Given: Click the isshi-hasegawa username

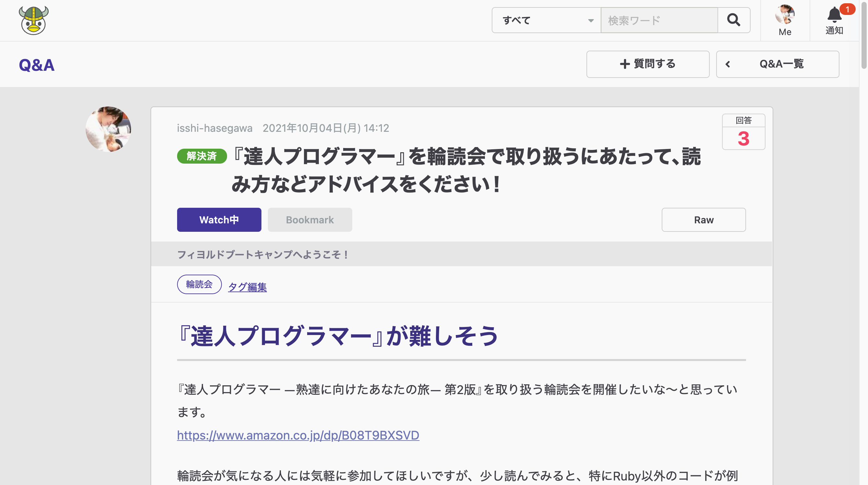Looking at the screenshot, I should [215, 128].
